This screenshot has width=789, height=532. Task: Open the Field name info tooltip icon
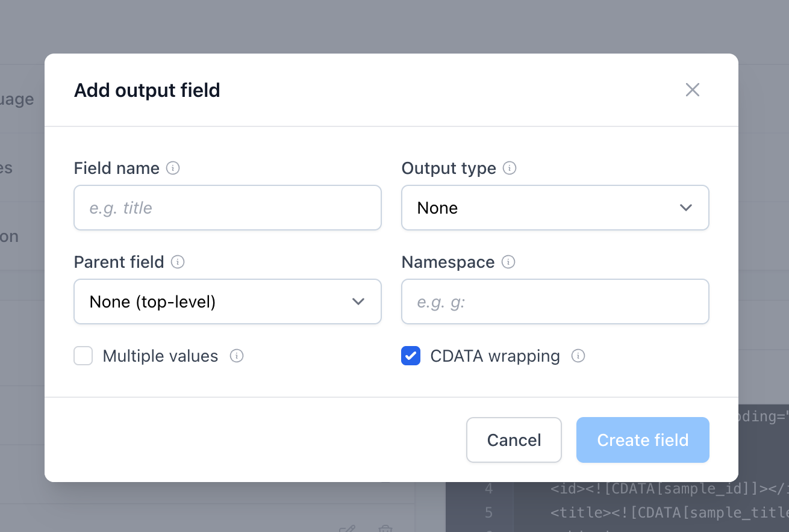[x=173, y=169]
